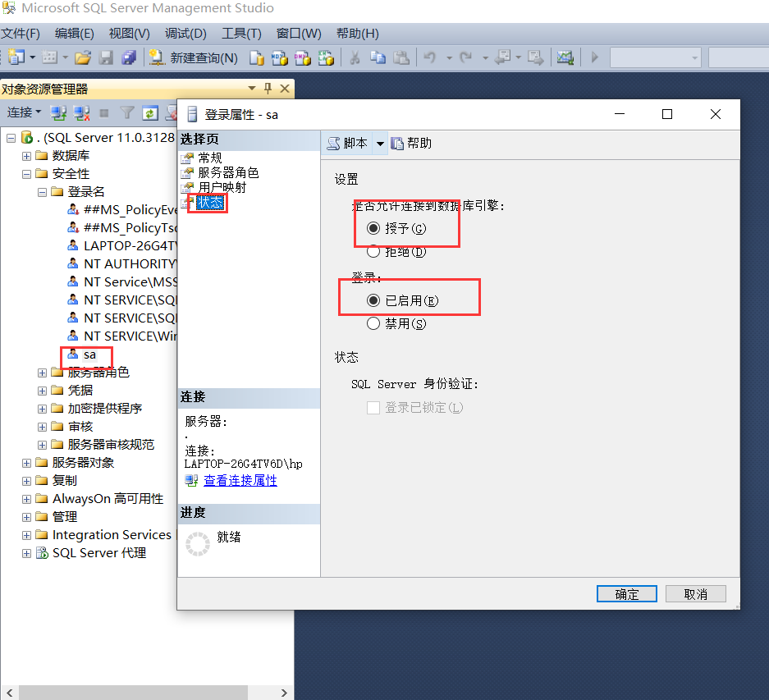Click the Undo arrow icon

tap(430, 57)
